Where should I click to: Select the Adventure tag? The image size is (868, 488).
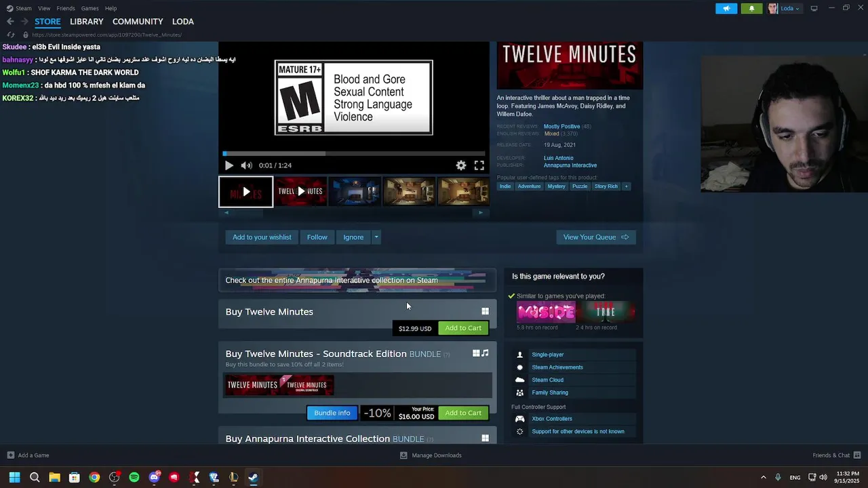[529, 186]
